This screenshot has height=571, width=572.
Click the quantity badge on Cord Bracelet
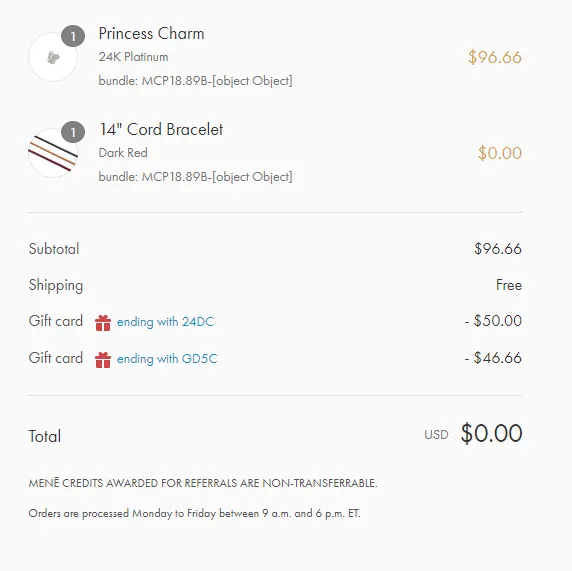[73, 132]
